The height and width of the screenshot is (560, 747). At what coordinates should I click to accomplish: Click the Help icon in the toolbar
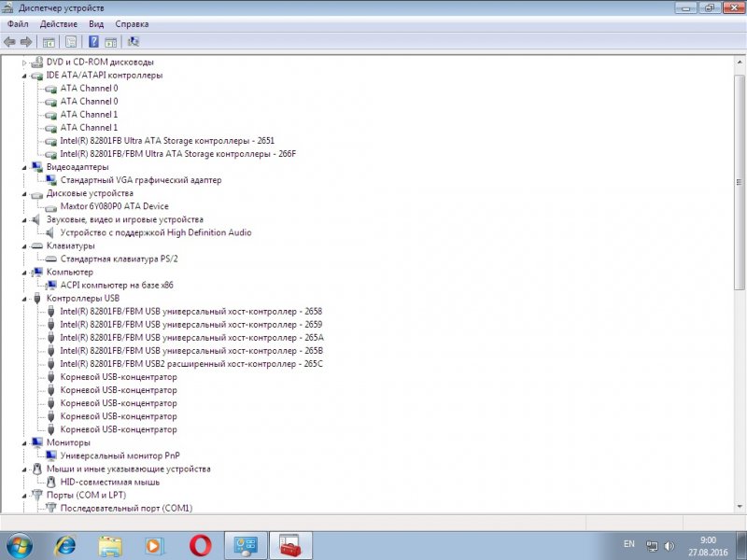(x=93, y=42)
